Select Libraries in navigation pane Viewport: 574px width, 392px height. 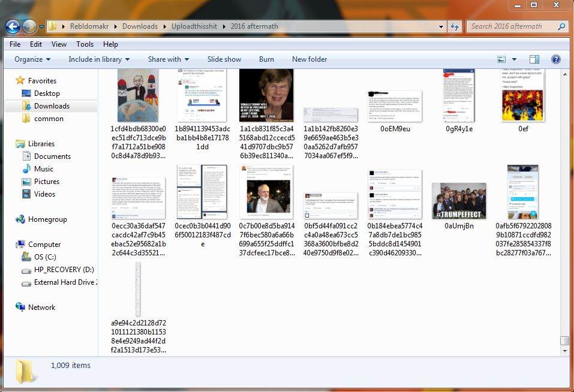(41, 144)
